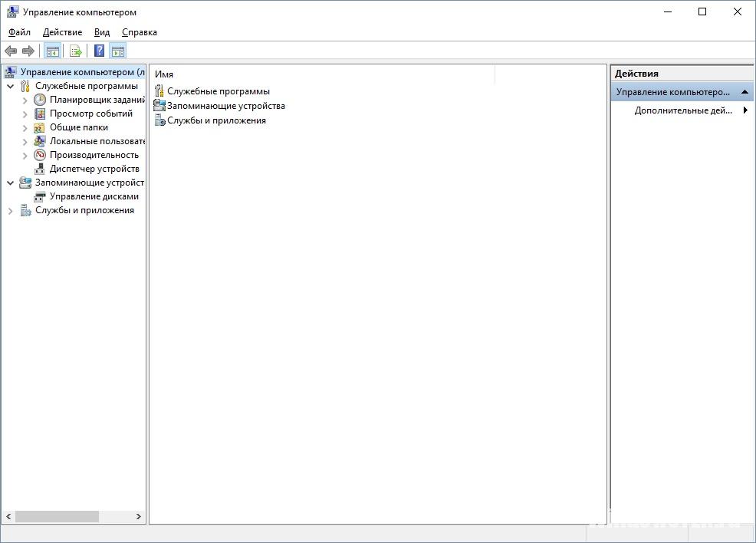Click the Службы и приложения icon in tree

[25, 210]
